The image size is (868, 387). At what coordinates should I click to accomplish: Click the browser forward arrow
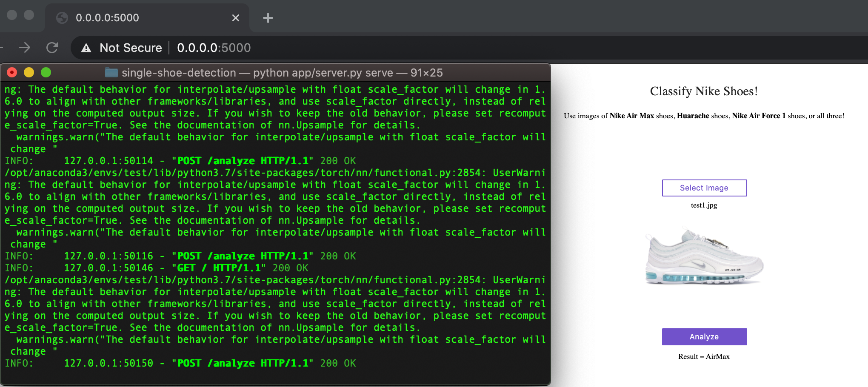25,48
